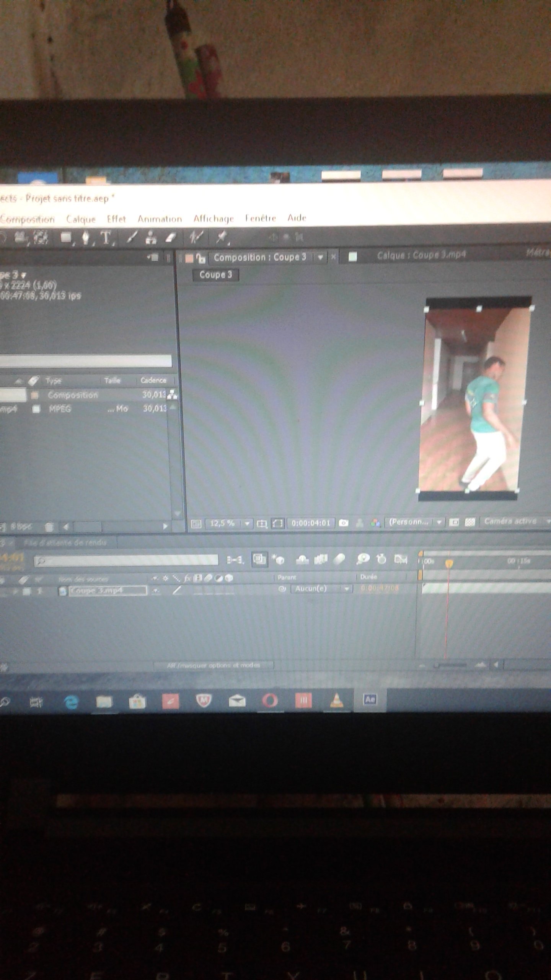Select the Eraser tool
This screenshot has height=980, width=551.
(x=171, y=238)
